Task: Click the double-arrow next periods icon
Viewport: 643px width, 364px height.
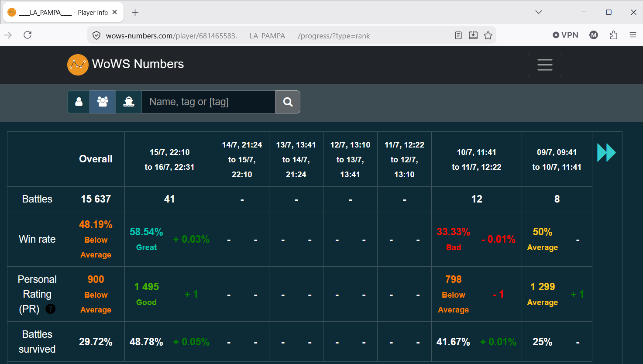Action: (x=606, y=153)
